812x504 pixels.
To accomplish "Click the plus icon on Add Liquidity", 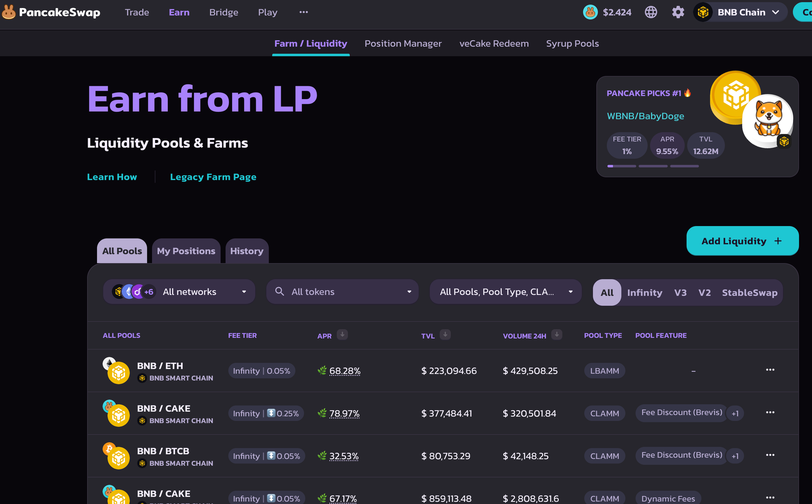I will 778,241.
